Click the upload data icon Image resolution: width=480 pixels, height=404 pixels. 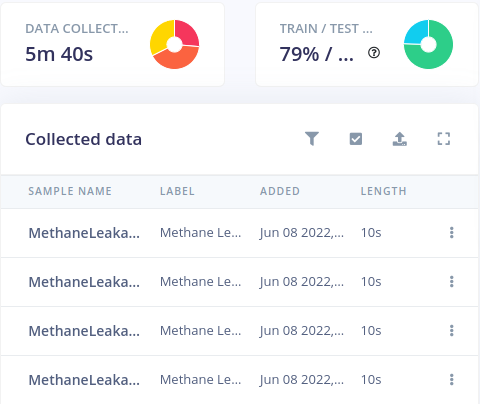(x=400, y=139)
